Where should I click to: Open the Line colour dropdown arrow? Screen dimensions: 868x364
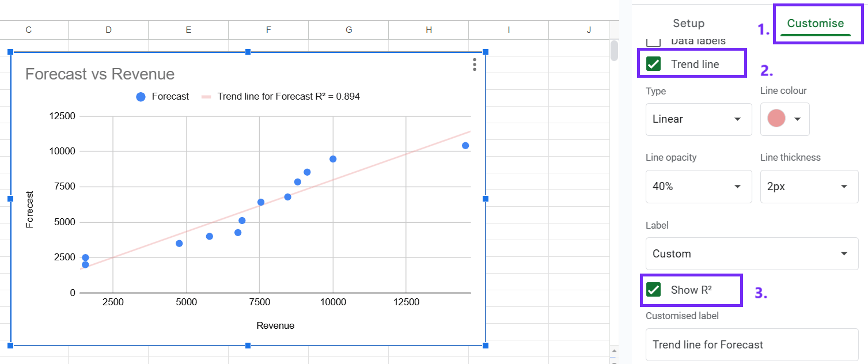pyautogui.click(x=797, y=119)
